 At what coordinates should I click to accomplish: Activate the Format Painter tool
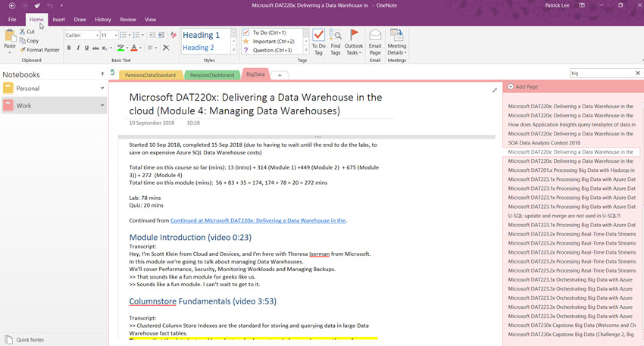tap(40, 50)
